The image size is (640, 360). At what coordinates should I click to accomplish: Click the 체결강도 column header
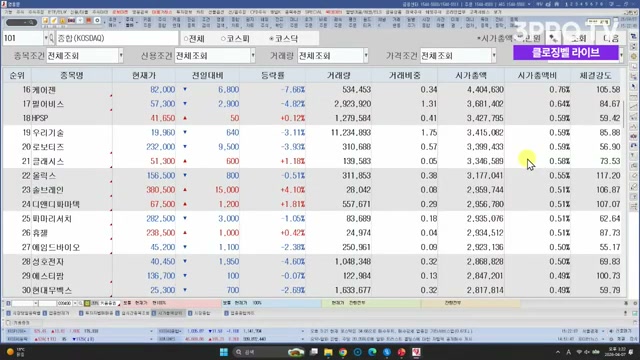point(595,76)
